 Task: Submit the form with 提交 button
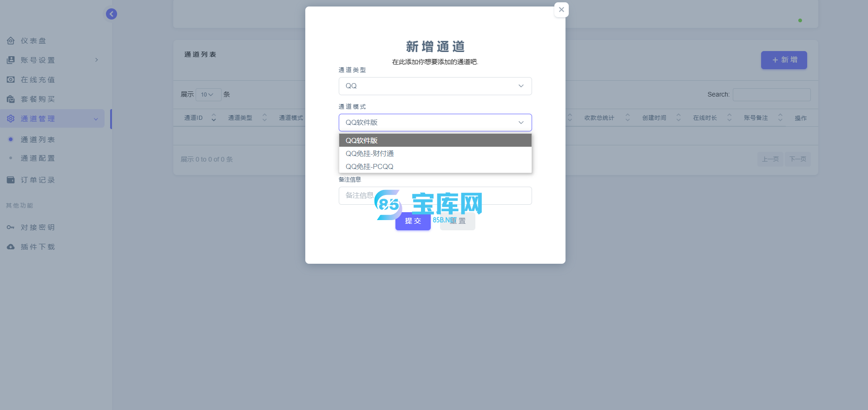point(413,221)
